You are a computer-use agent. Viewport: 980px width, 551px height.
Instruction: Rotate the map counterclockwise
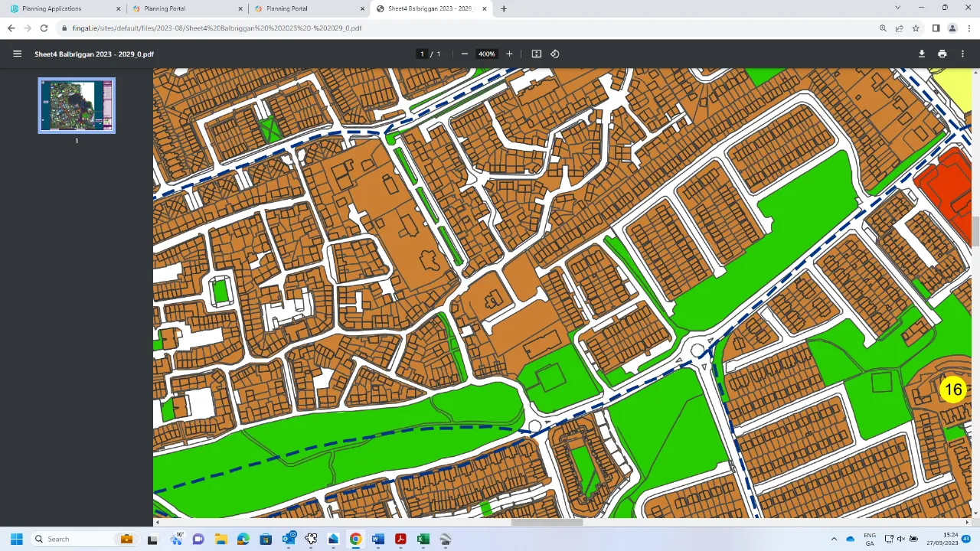(x=556, y=54)
